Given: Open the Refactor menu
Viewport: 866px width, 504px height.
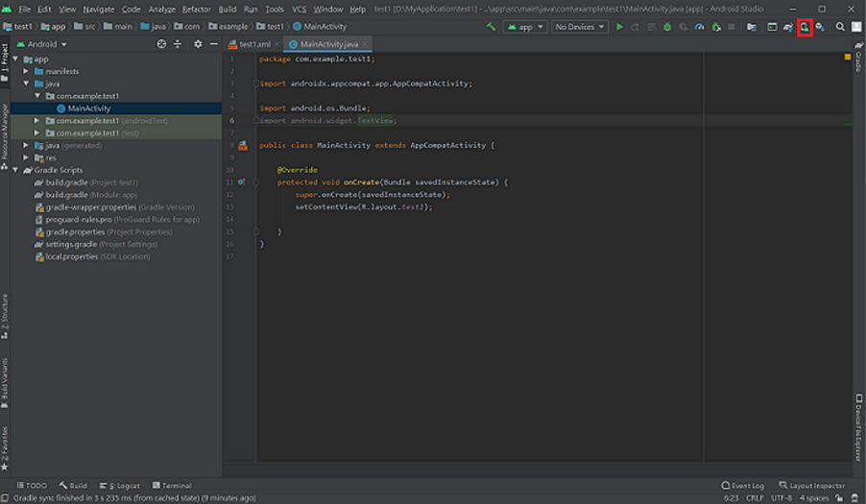Looking at the screenshot, I should (x=197, y=9).
